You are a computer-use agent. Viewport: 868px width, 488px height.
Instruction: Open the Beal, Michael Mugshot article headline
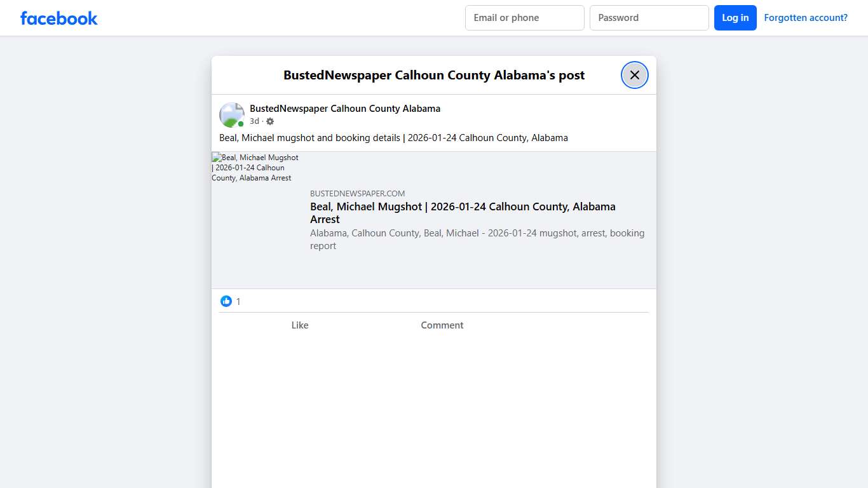click(463, 212)
